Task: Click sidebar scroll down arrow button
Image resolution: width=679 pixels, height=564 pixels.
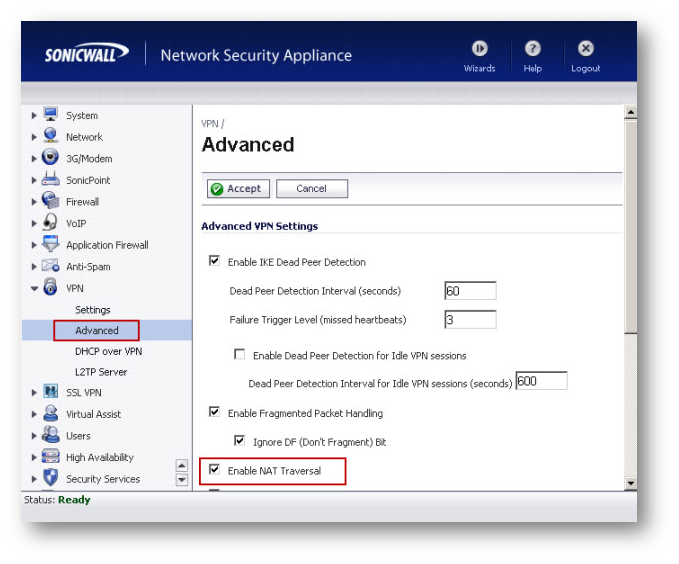Action: click(x=182, y=480)
